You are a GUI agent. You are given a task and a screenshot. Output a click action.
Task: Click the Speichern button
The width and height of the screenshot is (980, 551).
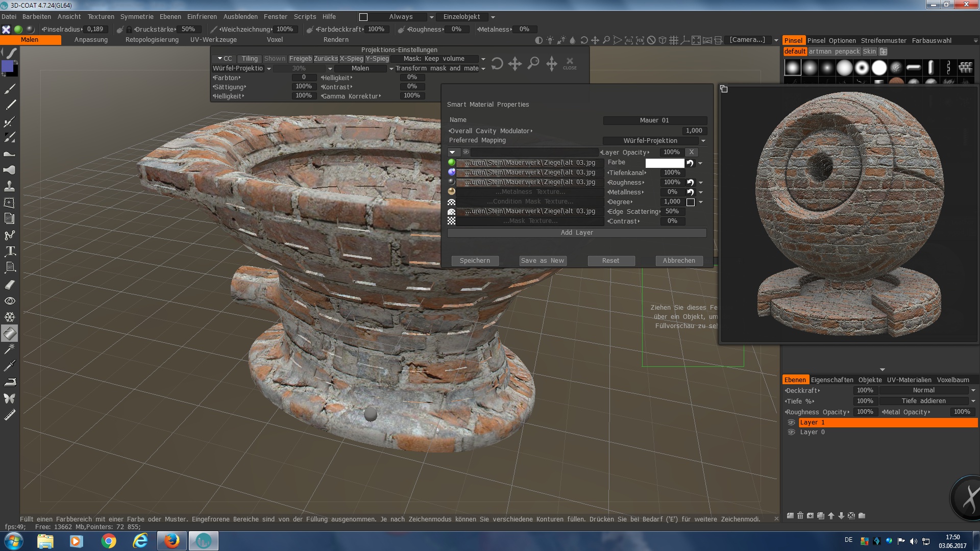tap(475, 261)
